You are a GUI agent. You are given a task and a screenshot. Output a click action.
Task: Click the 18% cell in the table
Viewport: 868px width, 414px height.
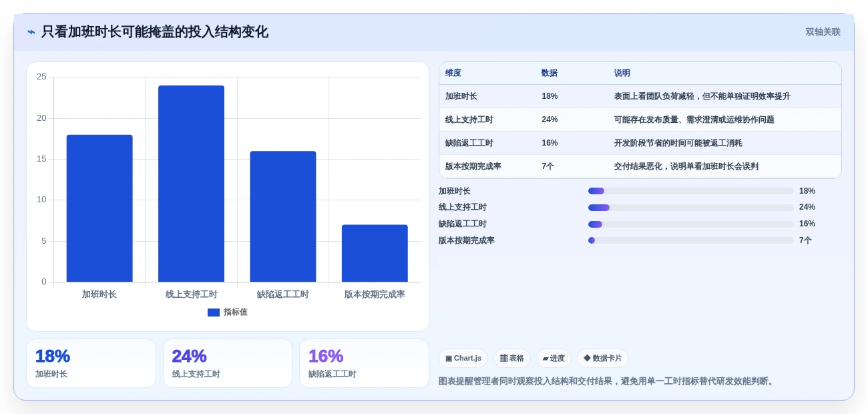550,96
